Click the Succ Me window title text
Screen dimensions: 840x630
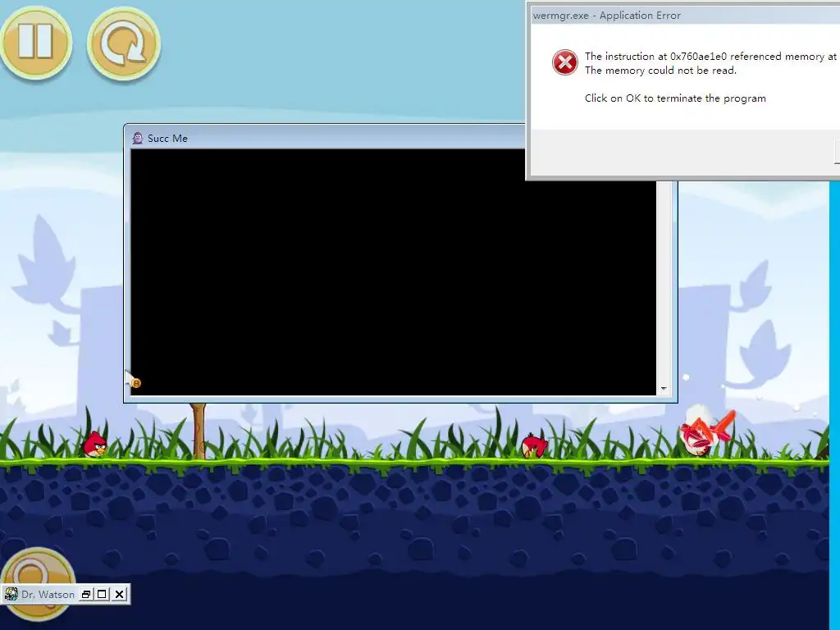[x=167, y=138]
